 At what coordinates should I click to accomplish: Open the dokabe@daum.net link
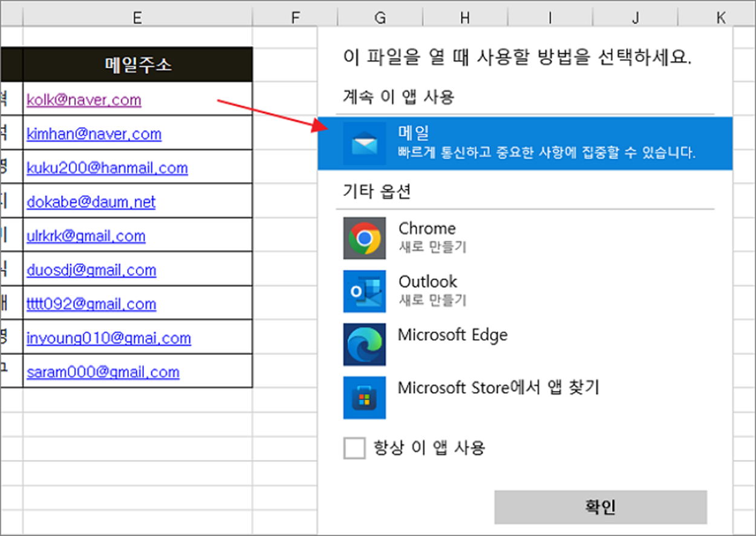click(x=91, y=201)
